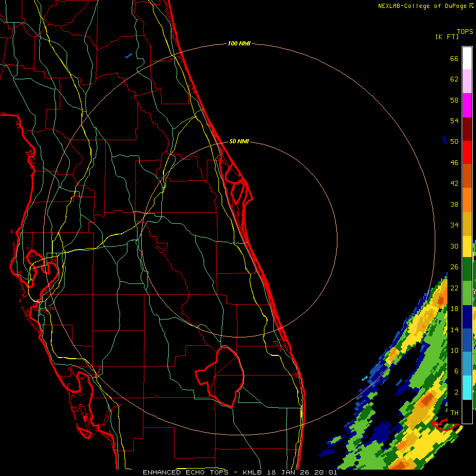Click the [K FT] units label
Screen dimensions: 476x476
pos(447,36)
